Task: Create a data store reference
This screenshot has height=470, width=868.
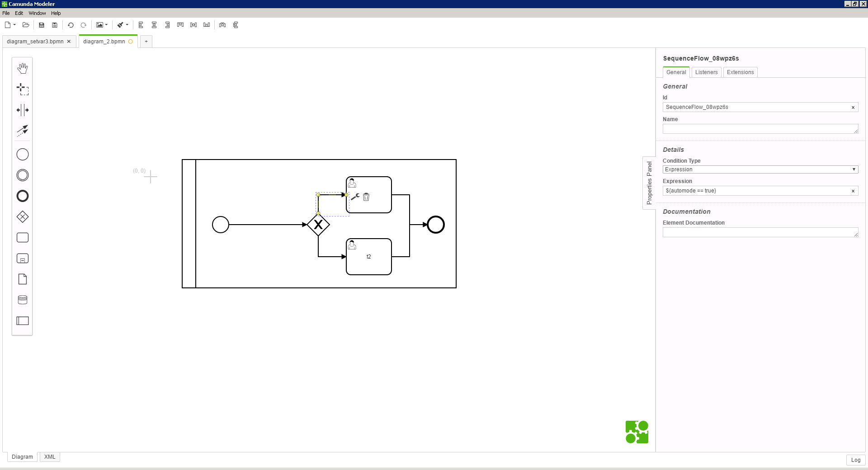Action: tap(23, 300)
